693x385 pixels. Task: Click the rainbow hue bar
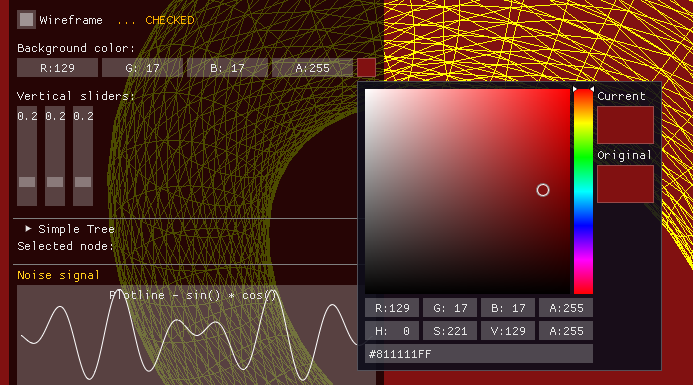pyautogui.click(x=583, y=191)
